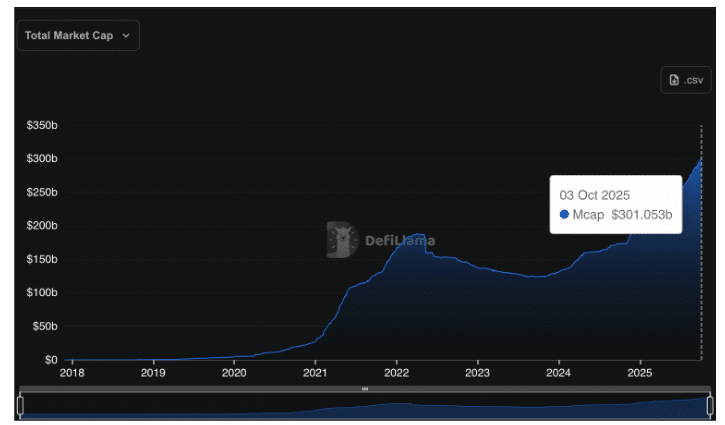The width and height of the screenshot is (725, 425).
Task: Click the 2019 label on x-axis
Action: (x=153, y=373)
